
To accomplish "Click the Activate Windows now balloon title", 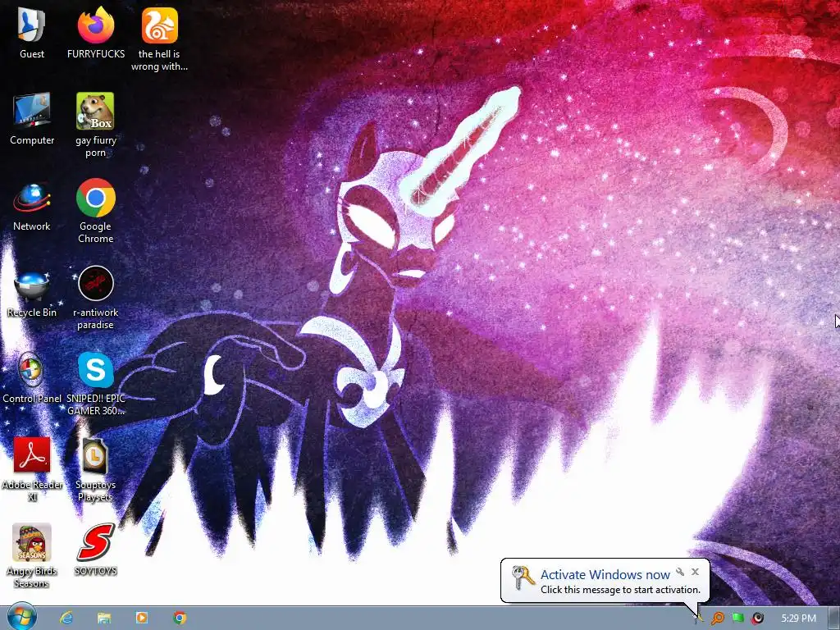I will pyautogui.click(x=605, y=574).
